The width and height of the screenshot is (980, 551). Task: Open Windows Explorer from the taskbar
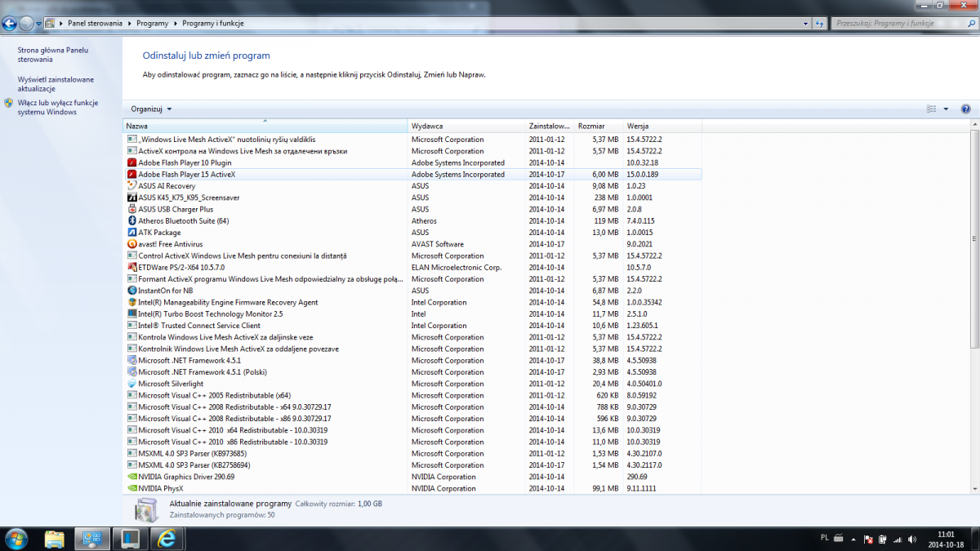pos(55,539)
